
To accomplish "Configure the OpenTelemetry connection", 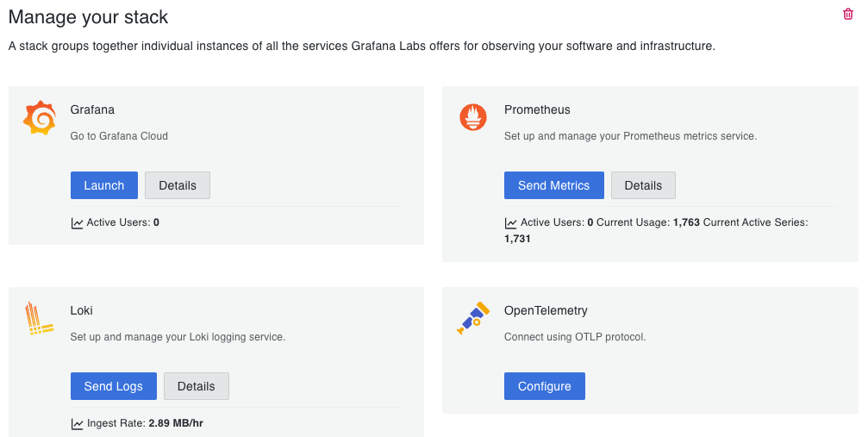I will tap(545, 386).
